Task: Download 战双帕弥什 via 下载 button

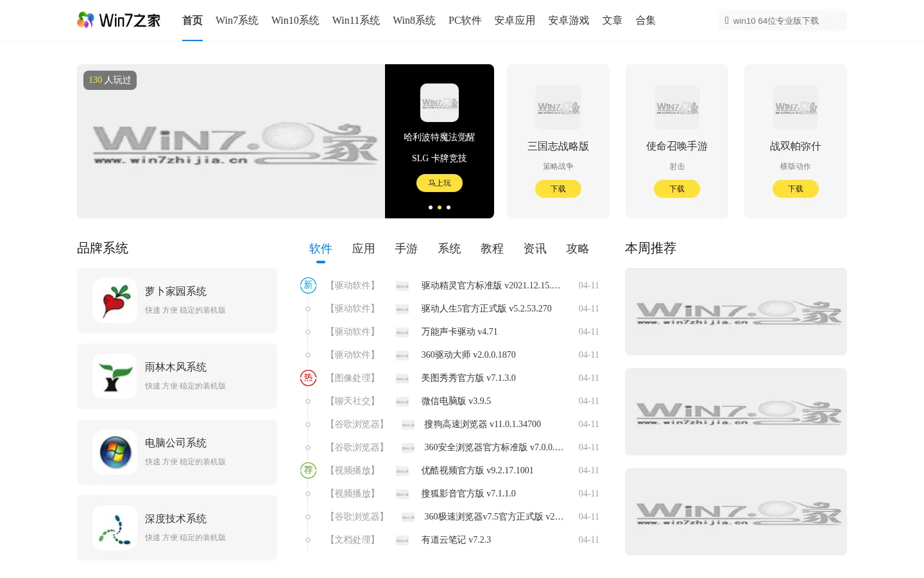Action: (x=796, y=189)
